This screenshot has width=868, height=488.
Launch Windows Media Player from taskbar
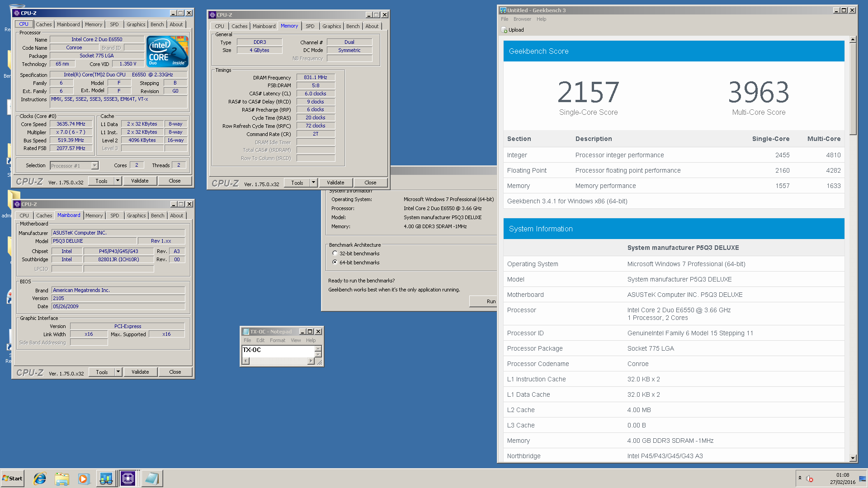click(84, 479)
